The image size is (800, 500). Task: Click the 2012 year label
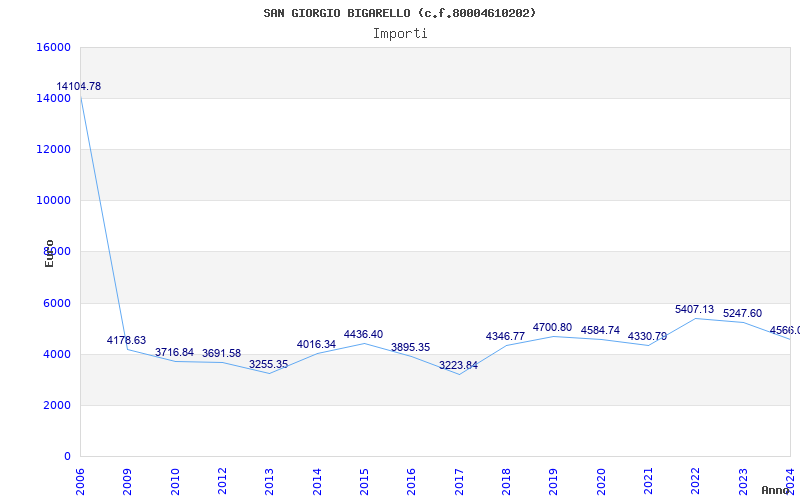(x=222, y=481)
